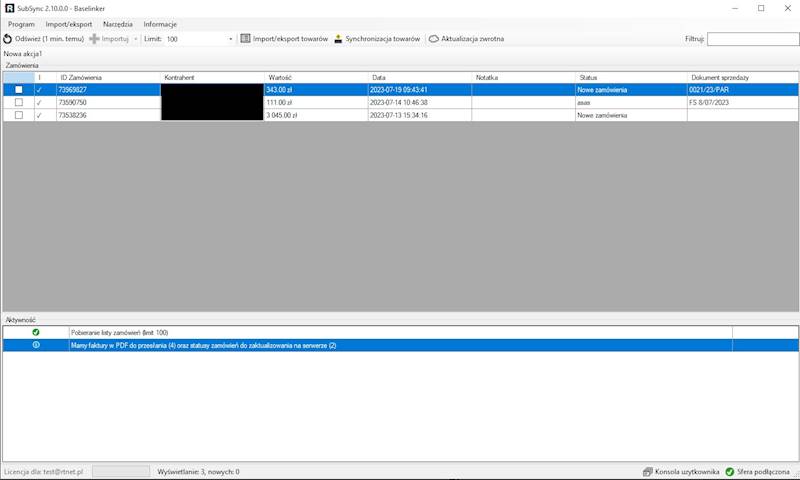Click Synchronizacja towarów icon
The width and height of the screenshot is (800, 480).
(x=338, y=39)
